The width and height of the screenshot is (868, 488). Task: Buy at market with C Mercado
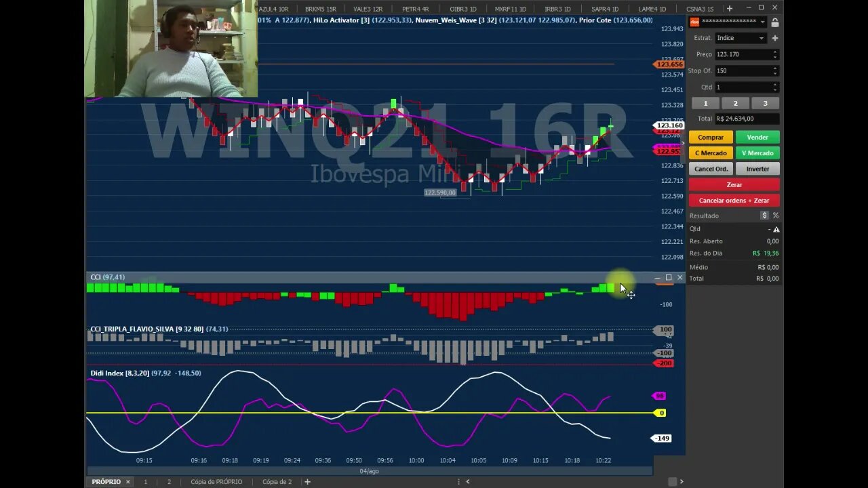(711, 152)
